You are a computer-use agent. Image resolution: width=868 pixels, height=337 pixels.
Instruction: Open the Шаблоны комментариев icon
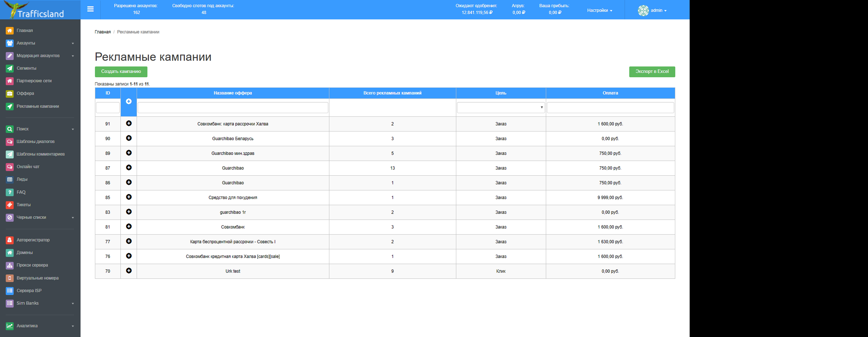coord(10,154)
